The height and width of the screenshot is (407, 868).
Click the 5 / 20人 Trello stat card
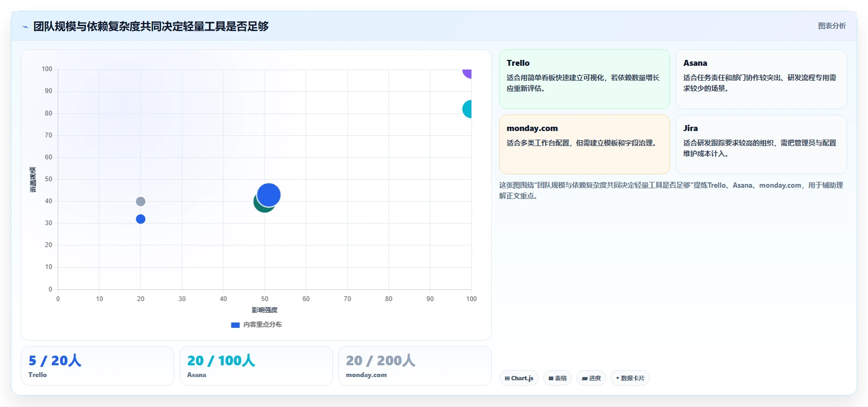click(x=97, y=366)
